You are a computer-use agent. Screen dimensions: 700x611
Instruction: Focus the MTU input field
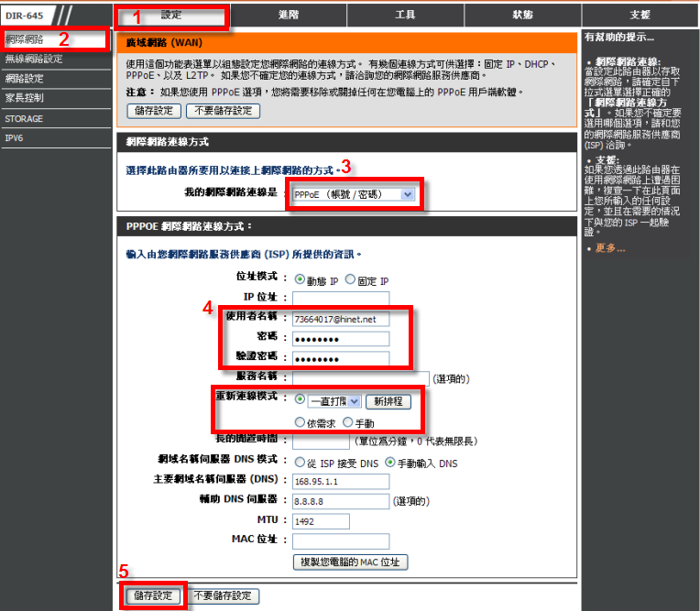tap(320, 521)
